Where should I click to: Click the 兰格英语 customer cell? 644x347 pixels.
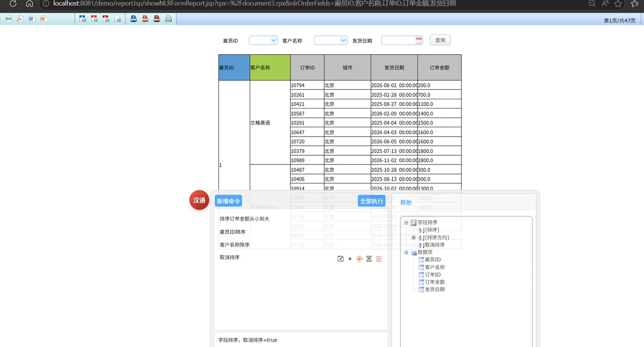[x=270, y=123]
